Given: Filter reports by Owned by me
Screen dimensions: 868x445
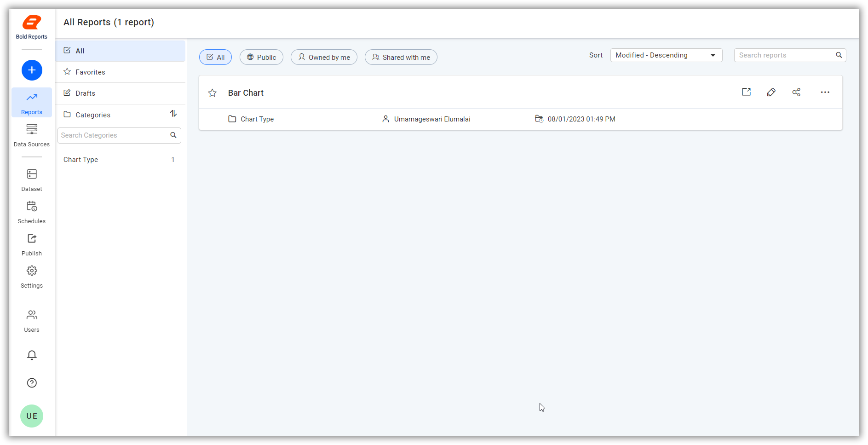Looking at the screenshot, I should coord(324,57).
